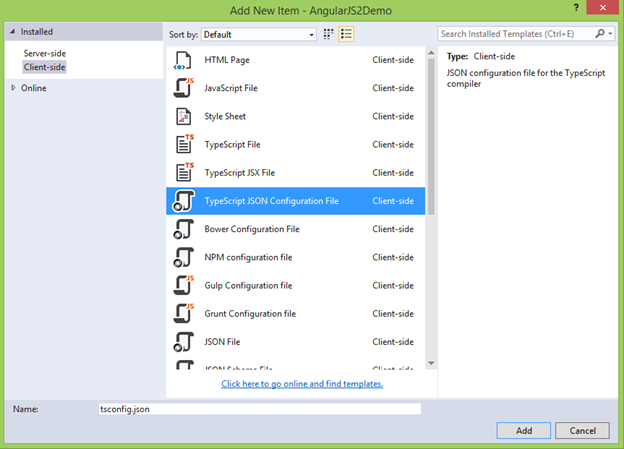Screen dimensions: 624x449
Task: Click the scrollbar up arrow
Action: tap(431, 53)
